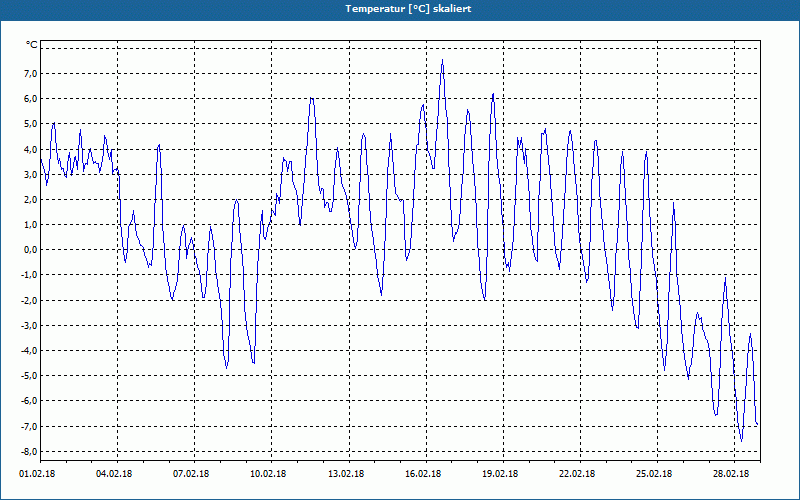Click the -5,0 y-axis label

[x=30, y=376]
